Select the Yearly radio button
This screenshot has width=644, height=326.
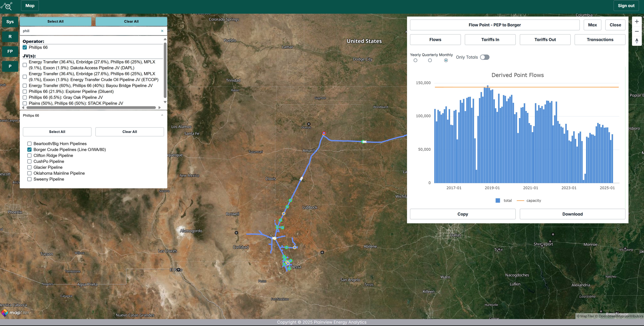click(415, 60)
